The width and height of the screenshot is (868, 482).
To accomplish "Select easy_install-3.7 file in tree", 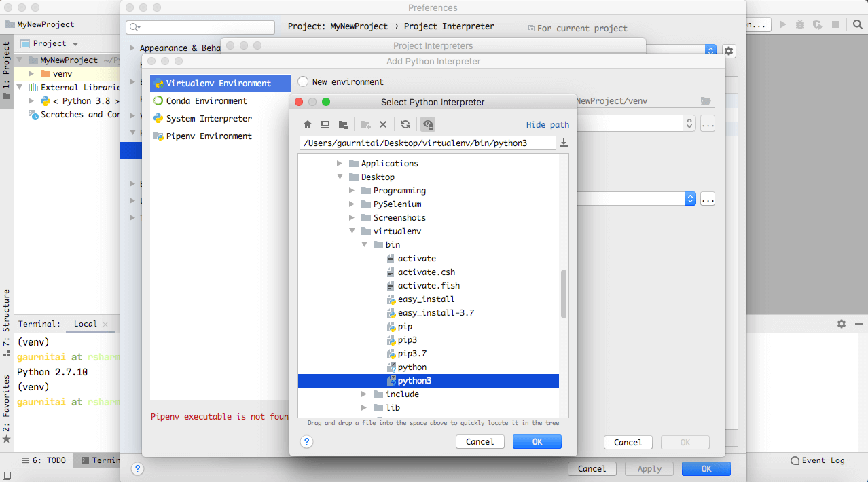I will pos(436,312).
